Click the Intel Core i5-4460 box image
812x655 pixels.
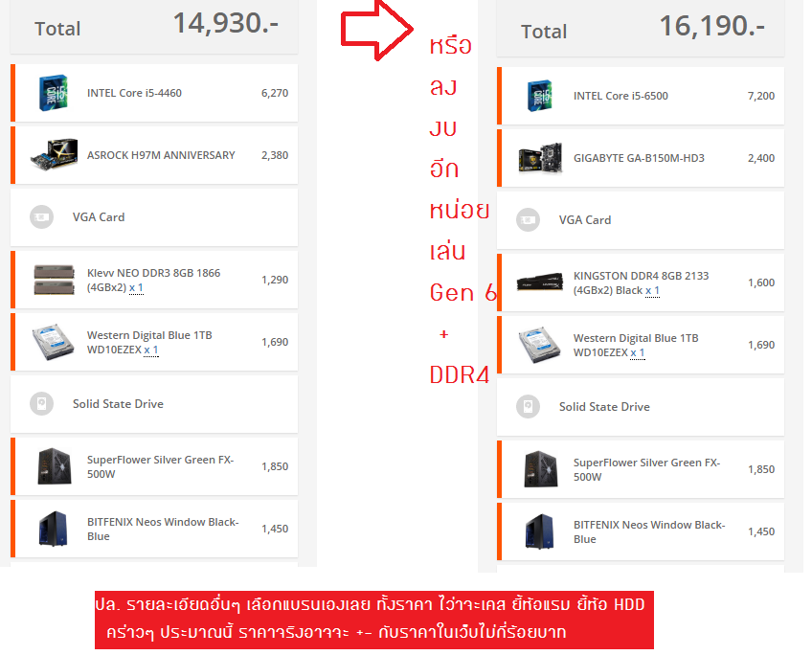(x=54, y=93)
